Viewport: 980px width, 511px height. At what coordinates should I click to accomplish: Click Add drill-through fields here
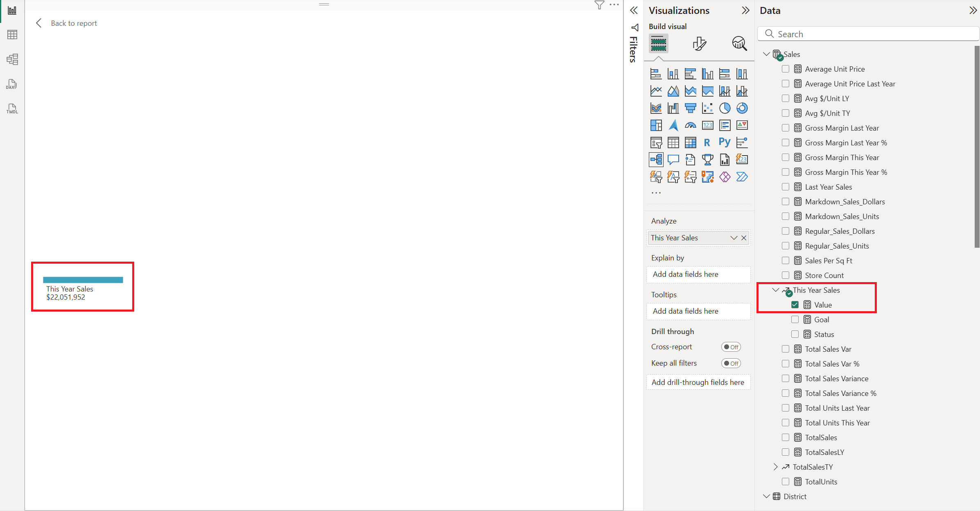click(698, 382)
